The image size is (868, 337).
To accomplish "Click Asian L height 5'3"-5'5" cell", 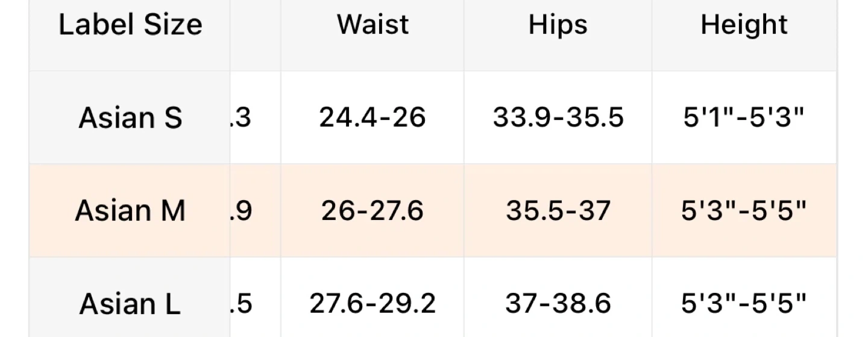I will (x=744, y=304).
